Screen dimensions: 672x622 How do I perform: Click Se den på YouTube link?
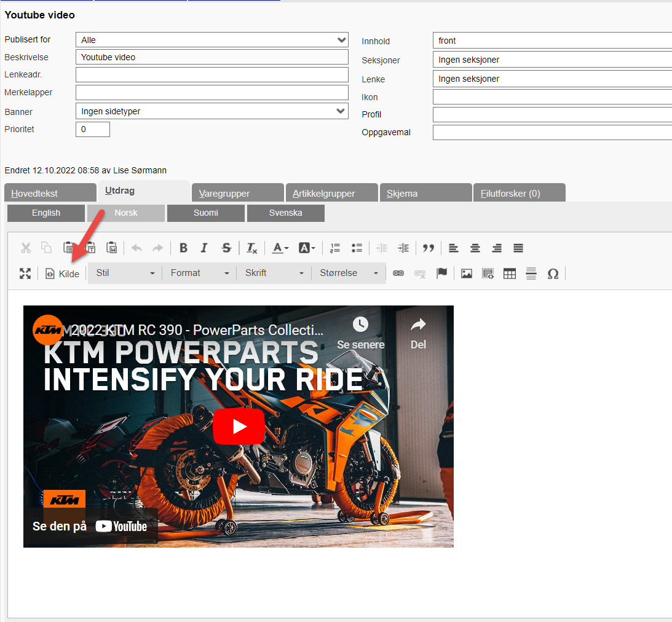90,526
